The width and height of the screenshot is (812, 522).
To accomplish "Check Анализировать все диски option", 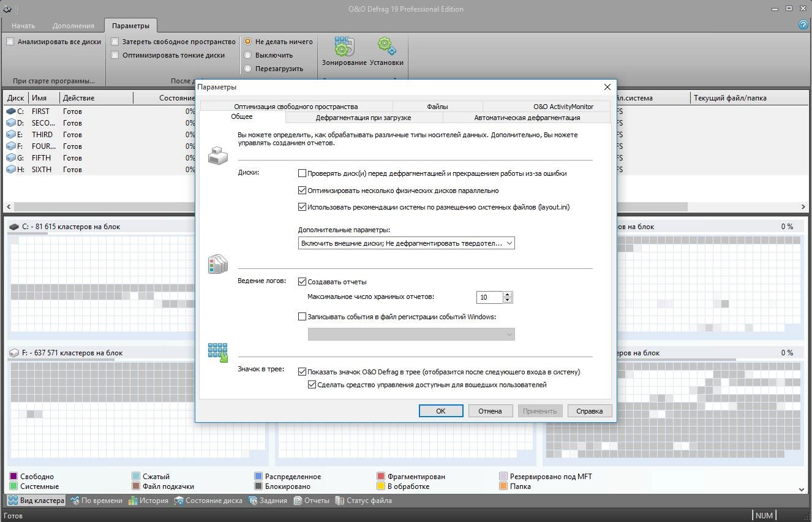I will point(10,42).
